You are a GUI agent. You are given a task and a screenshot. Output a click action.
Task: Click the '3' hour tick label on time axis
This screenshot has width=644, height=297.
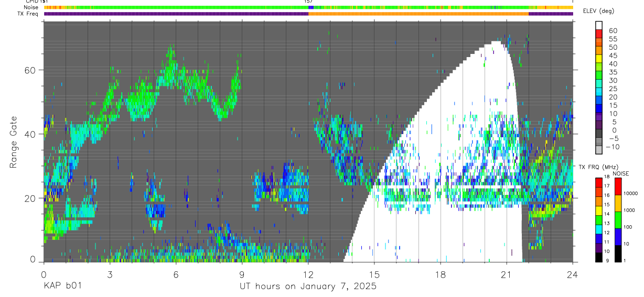tap(110, 274)
